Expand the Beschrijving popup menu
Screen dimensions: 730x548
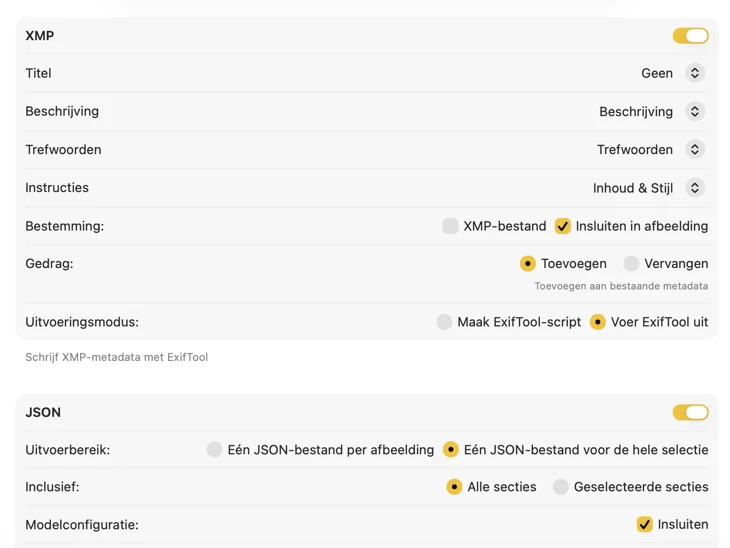(x=694, y=111)
